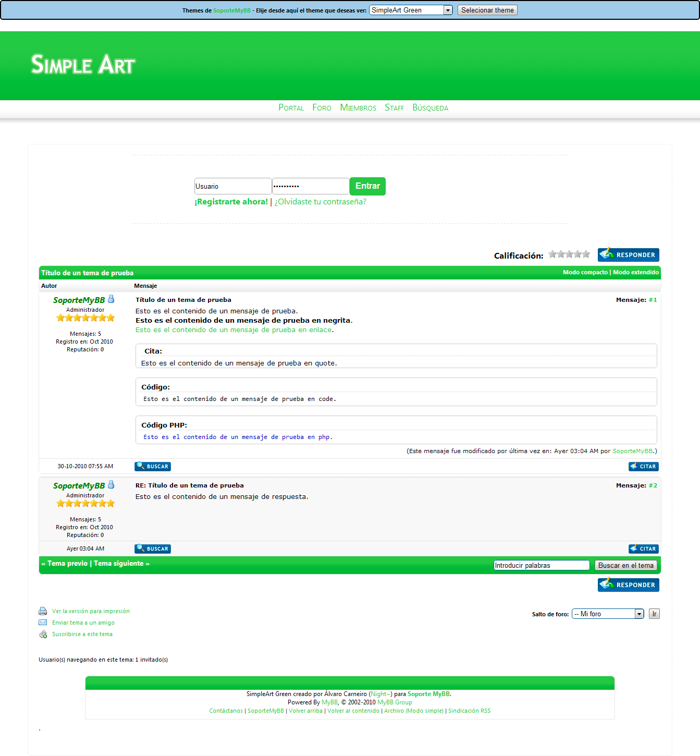Open the Portal menu item
This screenshot has width=700, height=756.
(291, 107)
